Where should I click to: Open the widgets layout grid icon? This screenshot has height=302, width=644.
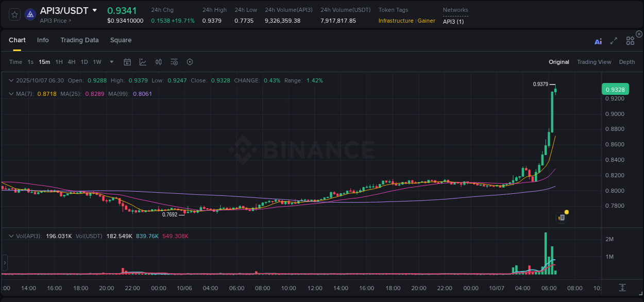(630, 41)
